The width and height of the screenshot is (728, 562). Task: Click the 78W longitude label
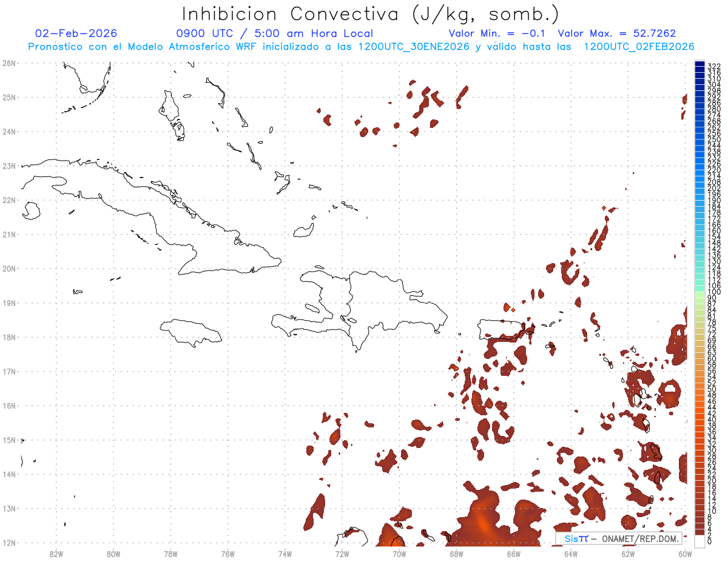point(170,554)
